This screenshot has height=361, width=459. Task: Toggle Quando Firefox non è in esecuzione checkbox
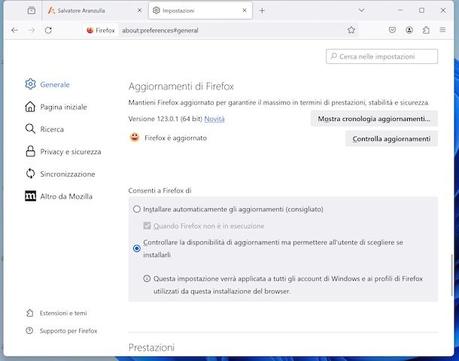click(147, 226)
